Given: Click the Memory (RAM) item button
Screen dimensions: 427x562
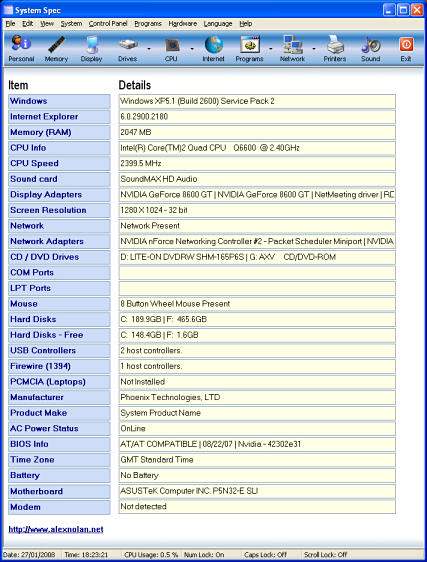Looking at the screenshot, I should click(x=59, y=132).
